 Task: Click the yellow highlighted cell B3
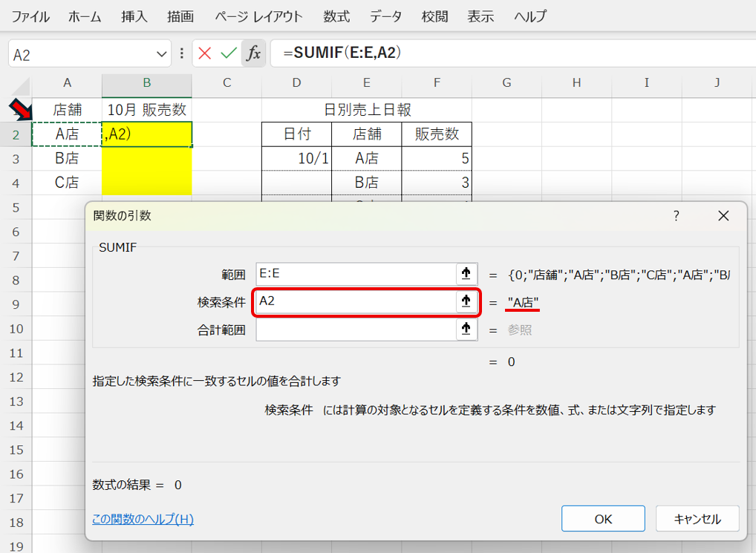tap(147, 158)
